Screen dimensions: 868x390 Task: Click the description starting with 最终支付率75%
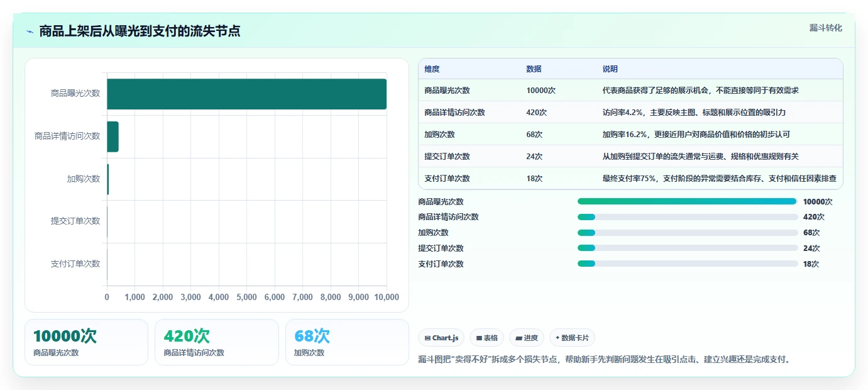coord(719,179)
